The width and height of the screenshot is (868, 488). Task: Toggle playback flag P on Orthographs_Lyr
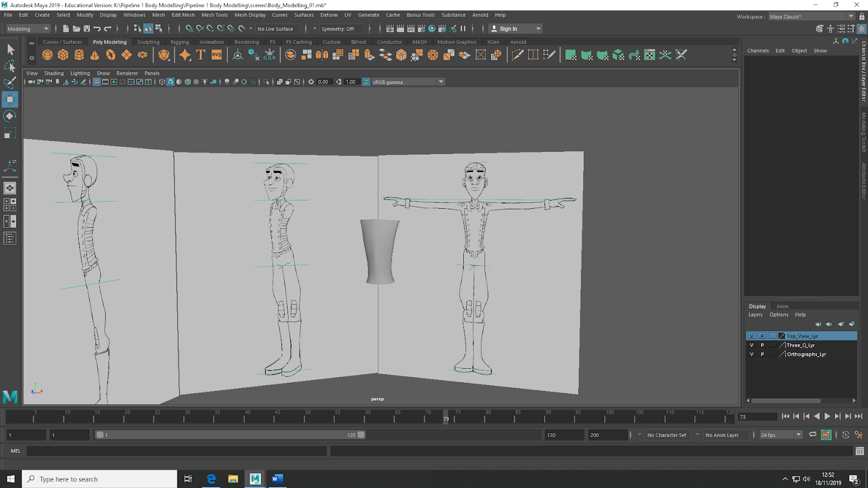pos(762,355)
